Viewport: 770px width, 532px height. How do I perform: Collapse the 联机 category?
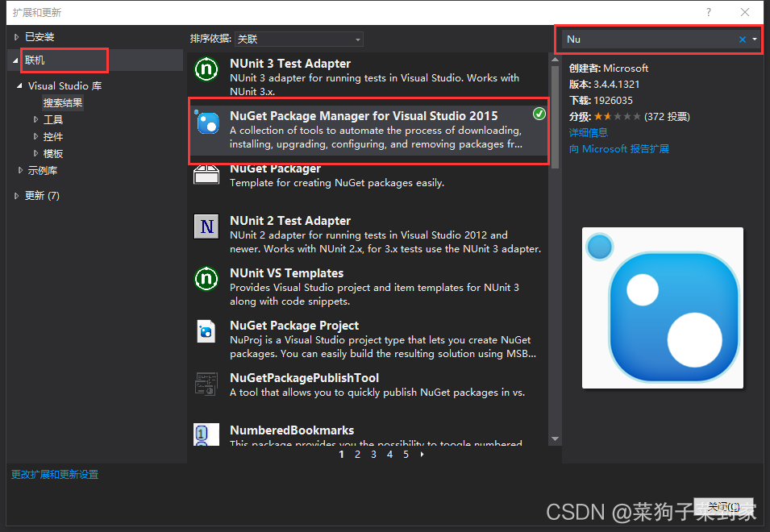pos(15,60)
